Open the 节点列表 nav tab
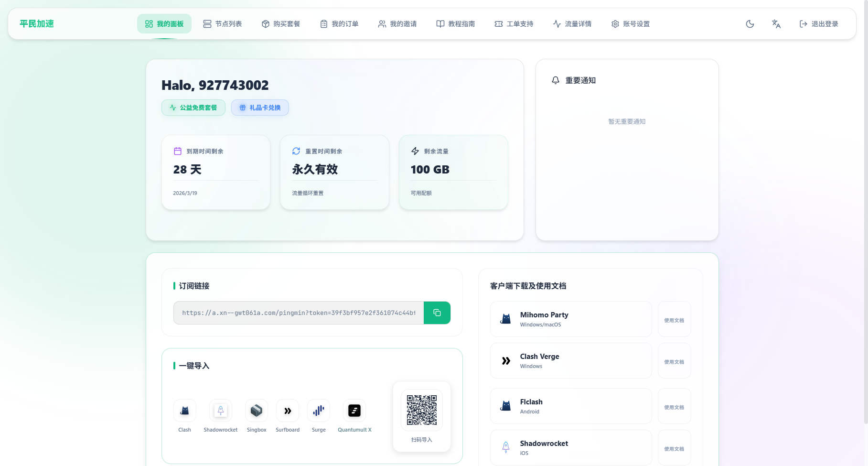This screenshot has width=868, height=466. click(x=223, y=24)
